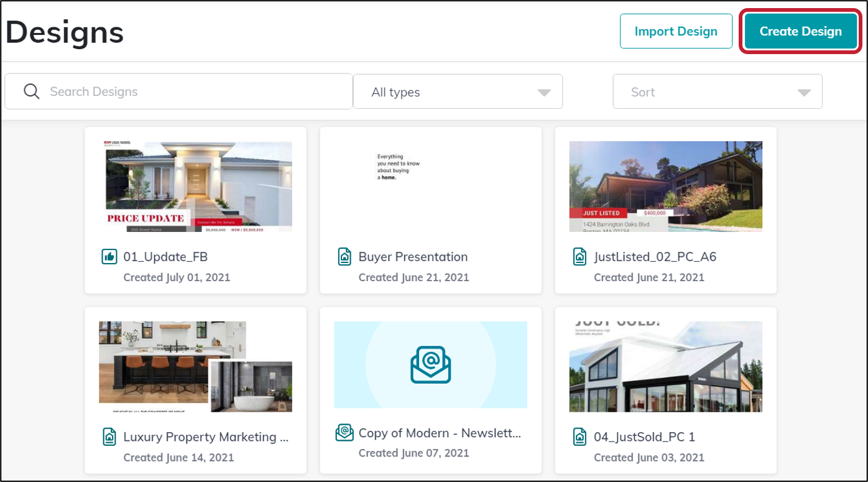Click the icon next to 04_JustSold_PC 1
The width and height of the screenshot is (868, 482).
point(579,437)
